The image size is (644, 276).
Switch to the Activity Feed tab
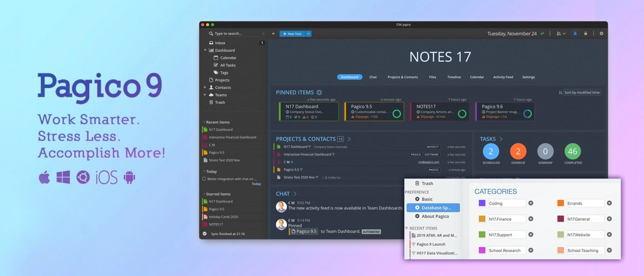pyautogui.click(x=503, y=77)
